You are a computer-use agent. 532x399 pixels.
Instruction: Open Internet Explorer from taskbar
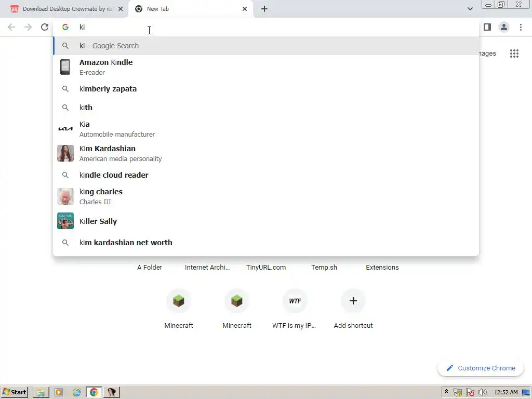[76, 393]
